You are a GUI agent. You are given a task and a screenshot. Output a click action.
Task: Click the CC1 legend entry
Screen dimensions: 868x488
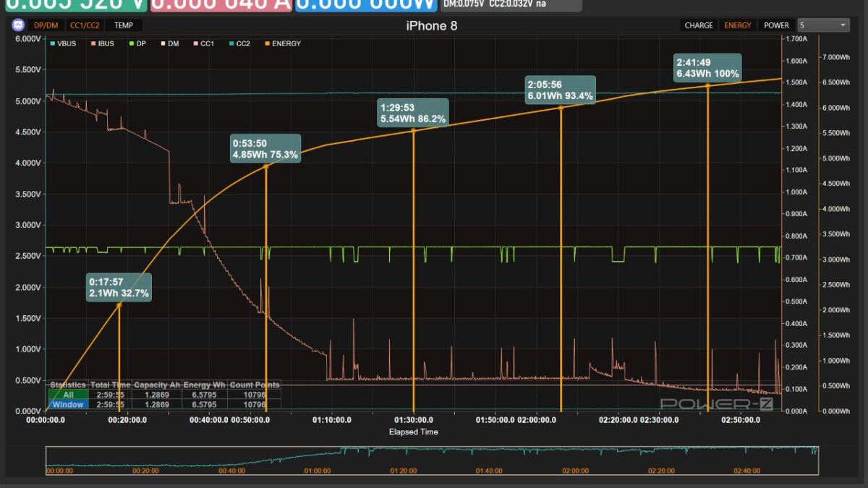point(203,43)
